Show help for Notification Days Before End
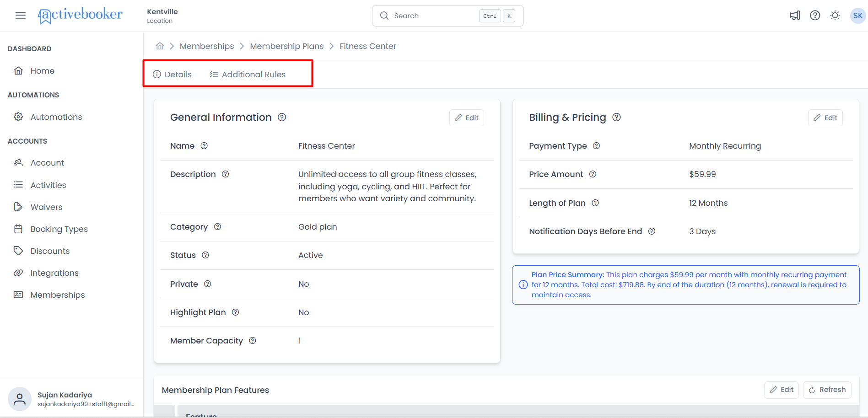868x418 pixels. 652,231
